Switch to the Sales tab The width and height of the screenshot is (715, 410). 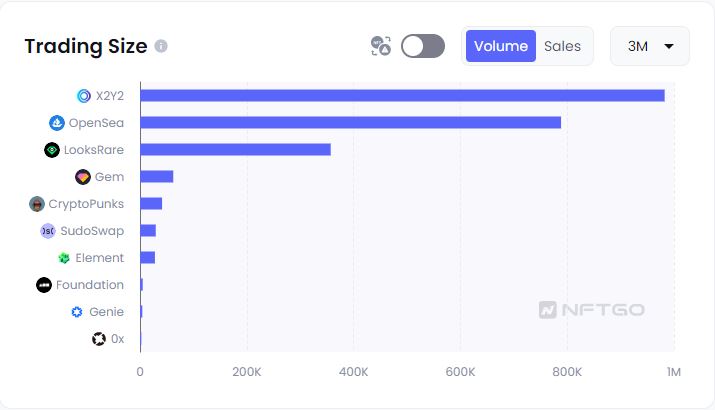562,46
